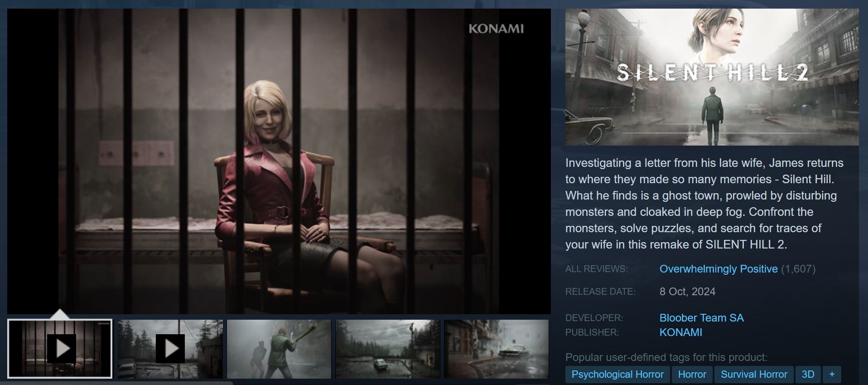The image size is (868, 385).
Task: Click the Silent Hill 2 header image
Action: click(712, 77)
